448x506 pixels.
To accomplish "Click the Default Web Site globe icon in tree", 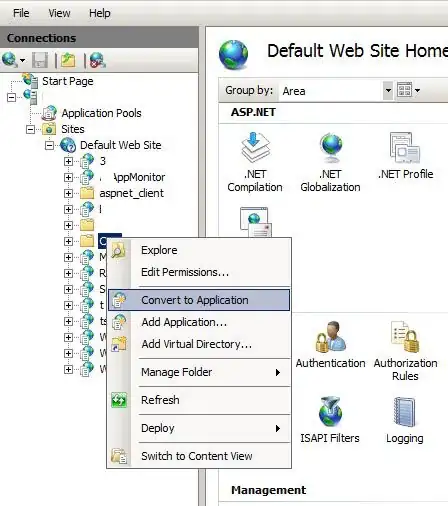I will pos(68,145).
